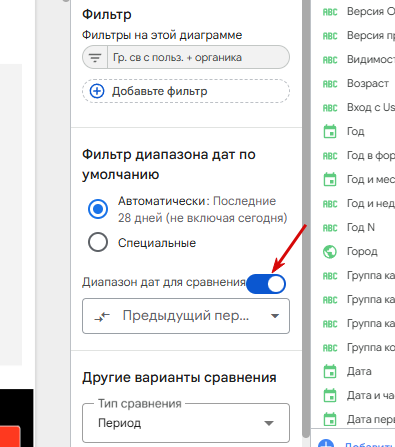Click the ABC icon next to 'Год и нед'
This screenshot has height=447, width=395.
(x=330, y=204)
